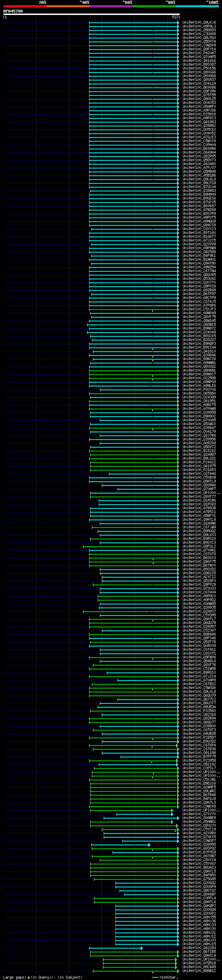Screen dimensions: 222x980
Task: Click the cyan alignment bar for UniRef100_Q9LKJ6
Action: click(x=134, y=23)
